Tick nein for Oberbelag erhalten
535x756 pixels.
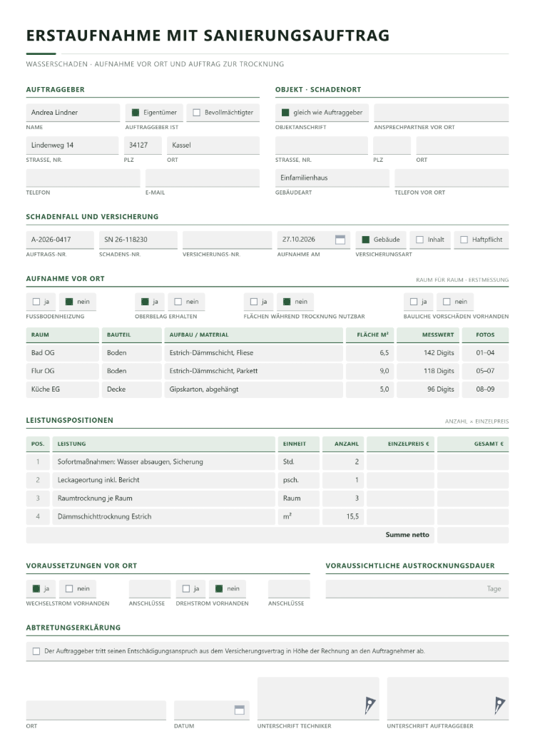tap(178, 302)
